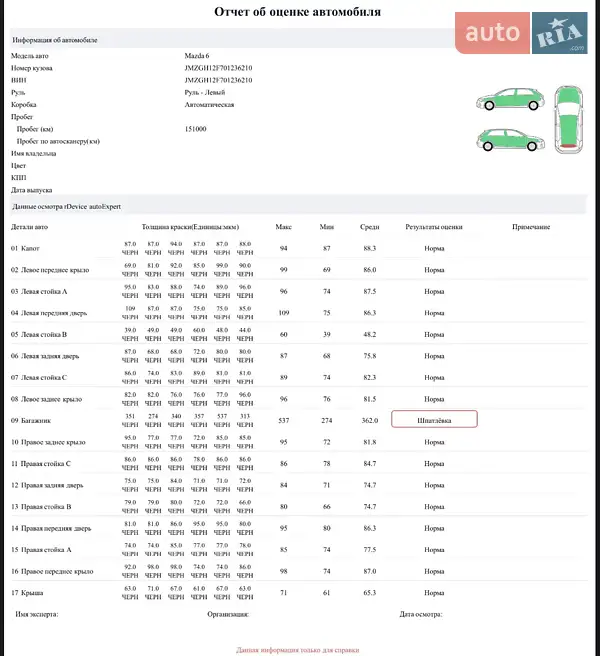Click the footer text "Данная информация только для справки"

(x=297, y=649)
